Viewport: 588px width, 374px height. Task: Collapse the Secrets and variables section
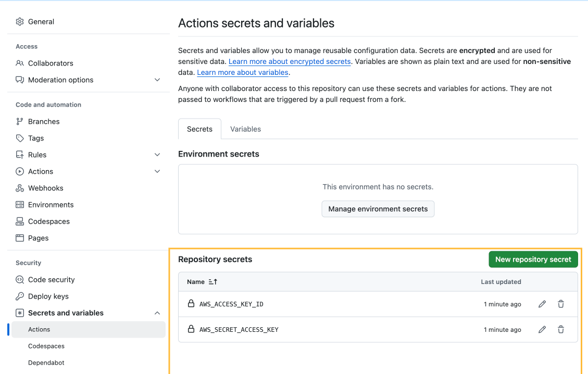click(x=157, y=313)
